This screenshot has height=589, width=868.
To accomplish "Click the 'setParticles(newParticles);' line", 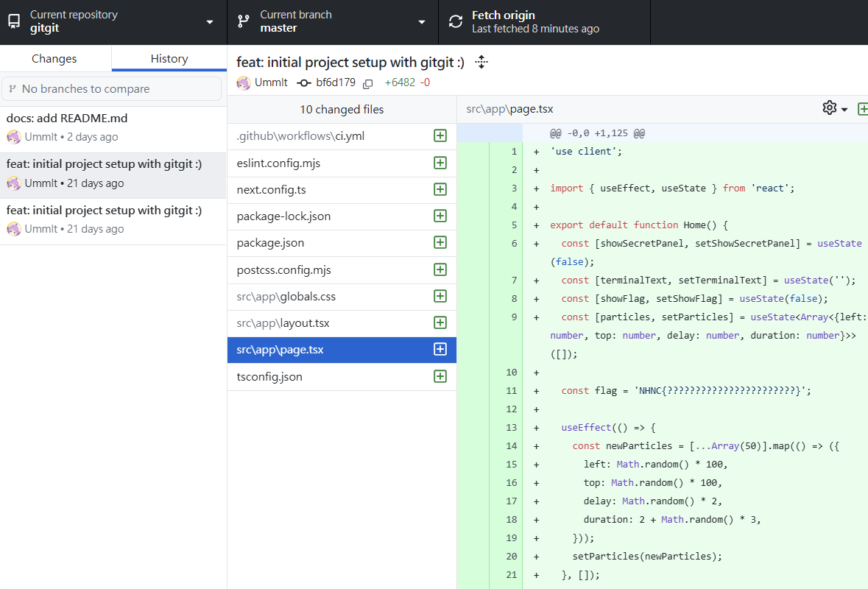I will click(x=647, y=557).
